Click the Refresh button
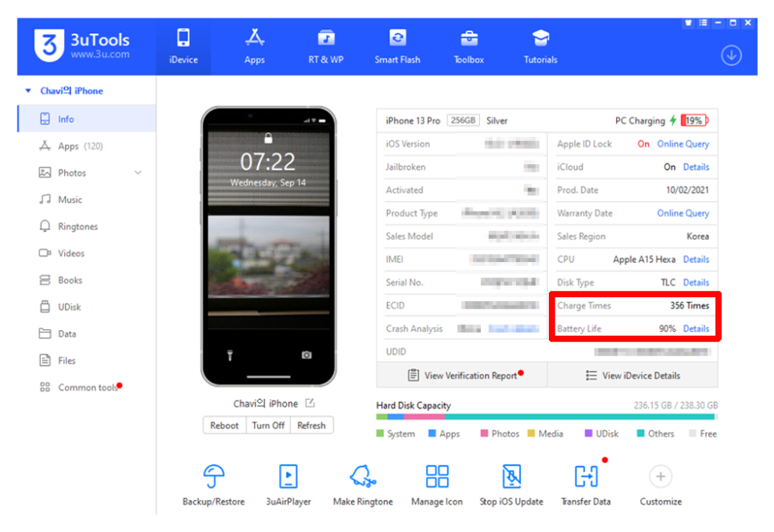 click(x=312, y=425)
